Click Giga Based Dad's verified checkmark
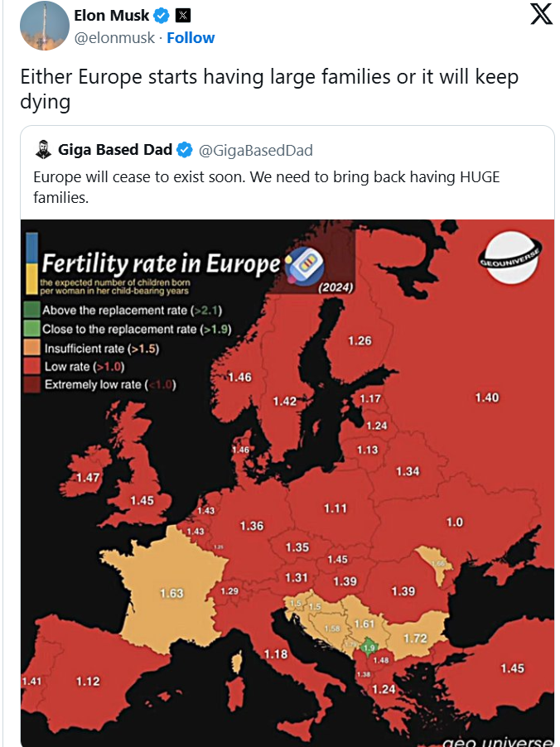 tap(185, 150)
